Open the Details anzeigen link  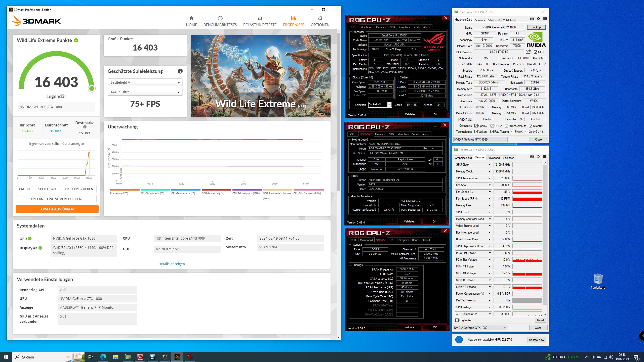coord(172,264)
